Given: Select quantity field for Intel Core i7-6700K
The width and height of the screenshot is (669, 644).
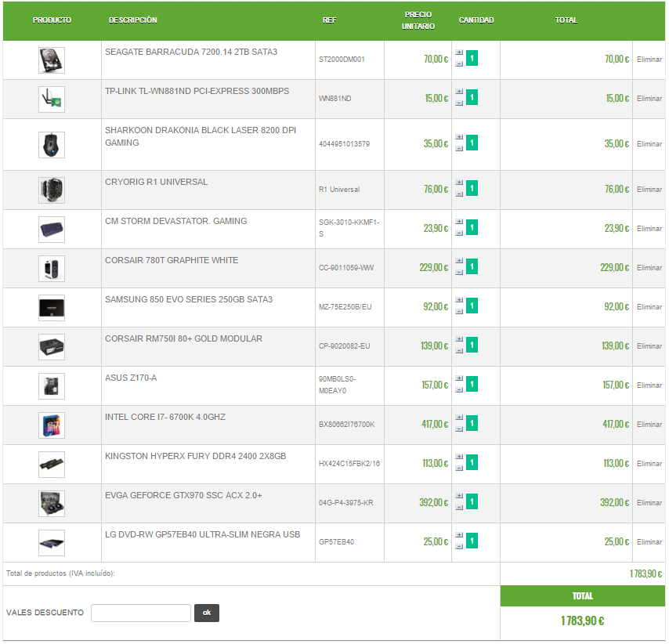Looking at the screenshot, I should 472,424.
